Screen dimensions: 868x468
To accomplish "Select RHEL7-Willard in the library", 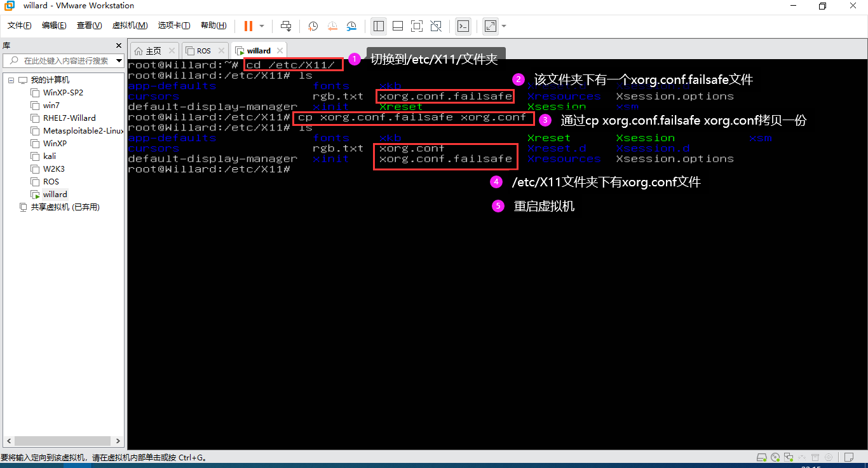I will pyautogui.click(x=69, y=118).
